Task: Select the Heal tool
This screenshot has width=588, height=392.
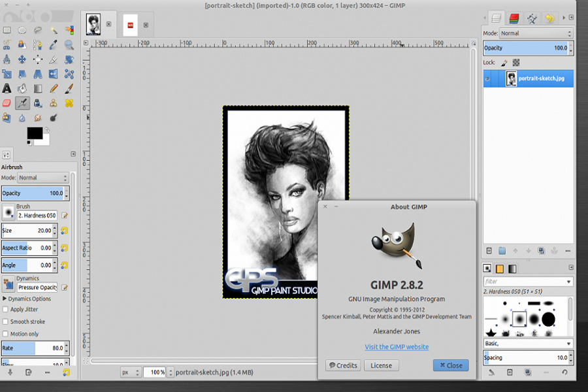Action: (x=69, y=103)
